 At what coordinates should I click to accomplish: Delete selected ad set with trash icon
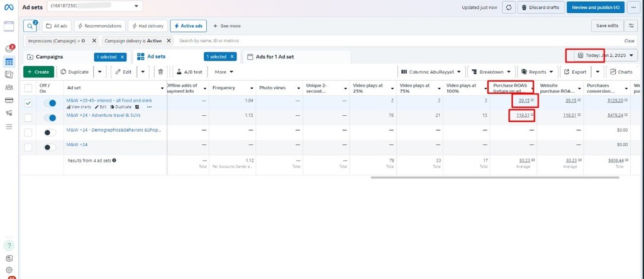pyautogui.click(x=160, y=72)
